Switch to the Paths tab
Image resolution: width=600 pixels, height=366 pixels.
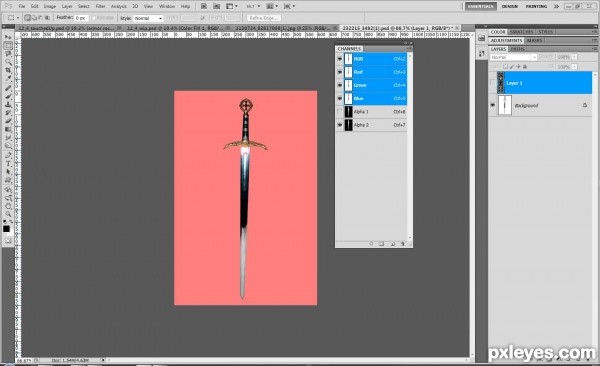point(518,49)
